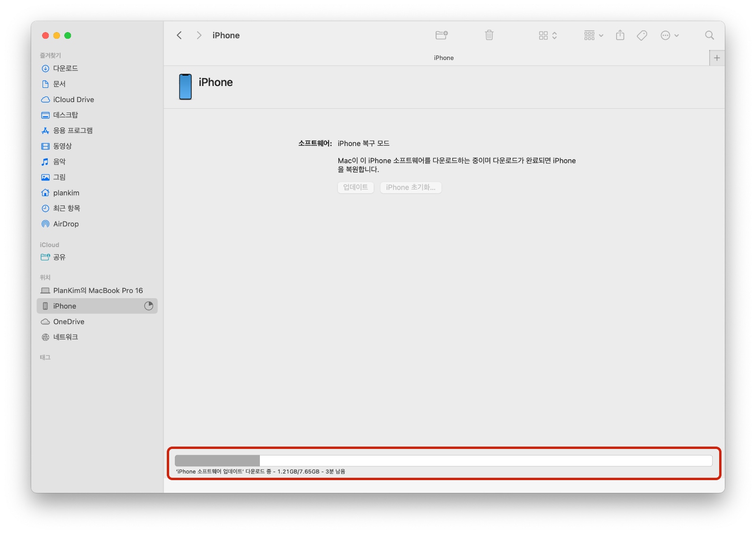Select iPhone in the sidebar locations

pyautogui.click(x=97, y=306)
